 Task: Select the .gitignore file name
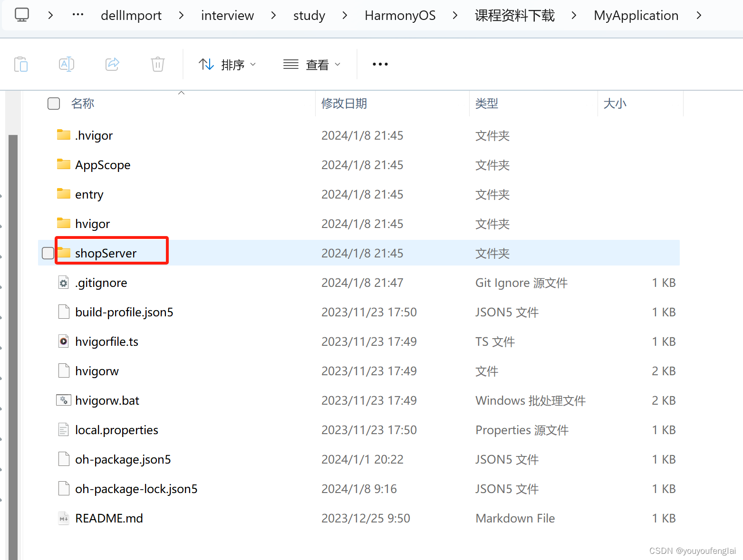[101, 283]
